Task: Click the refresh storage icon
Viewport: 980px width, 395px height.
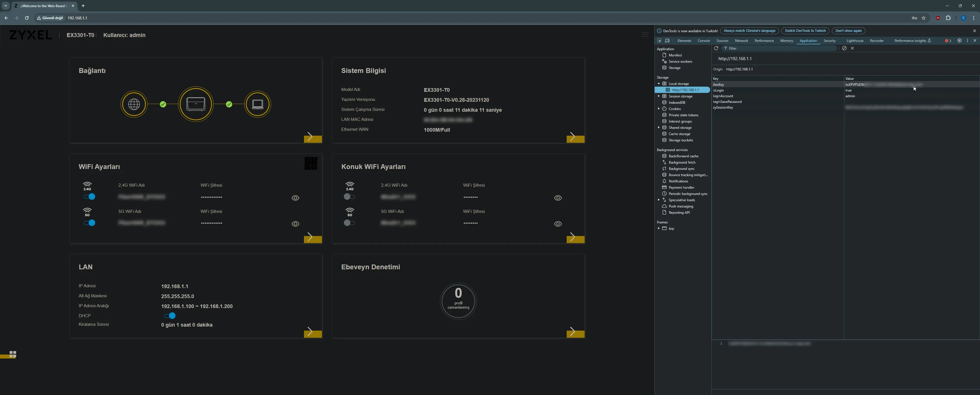Action: pyautogui.click(x=716, y=48)
